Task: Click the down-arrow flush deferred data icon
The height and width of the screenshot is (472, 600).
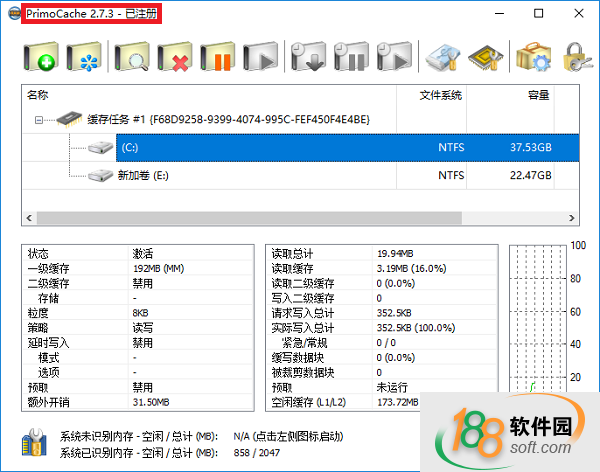Action: click(x=305, y=56)
